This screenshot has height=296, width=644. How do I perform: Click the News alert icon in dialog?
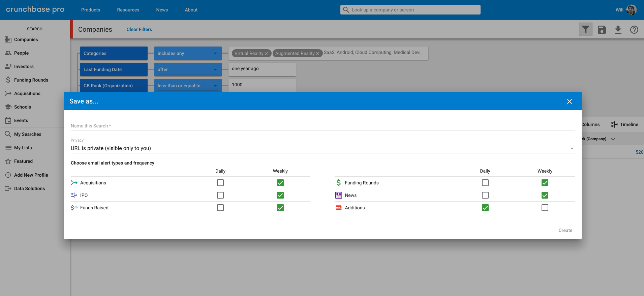[x=339, y=195]
